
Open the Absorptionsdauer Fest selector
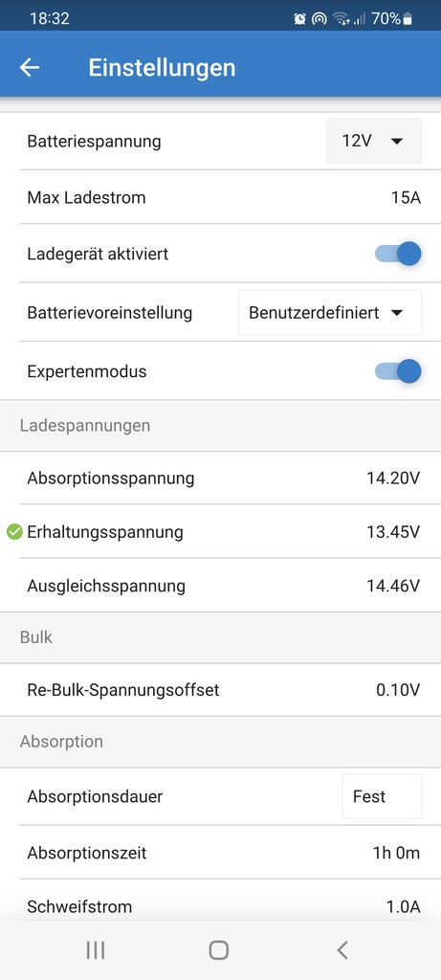coord(382,796)
